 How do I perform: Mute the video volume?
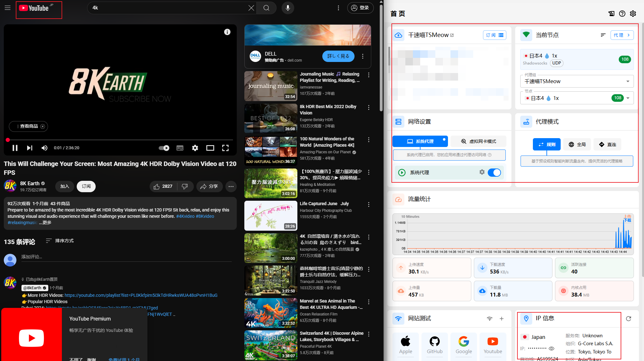coord(45,148)
